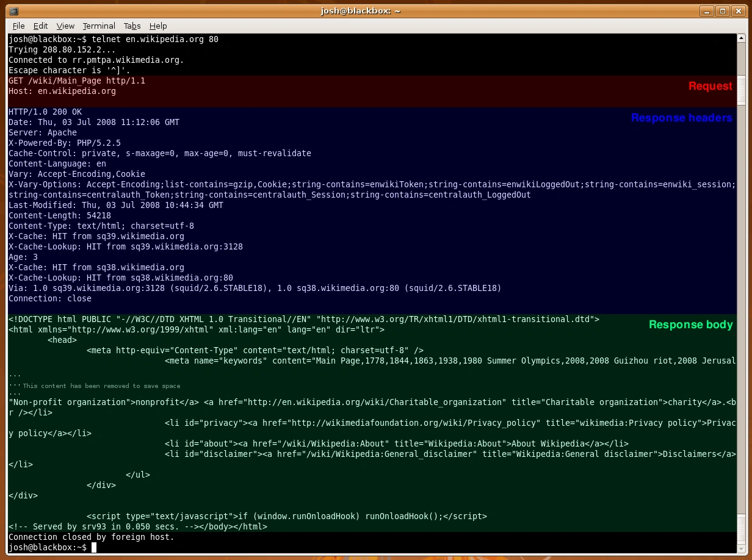Open the View menu
Screen dimensions: 752x560
[x=65, y=26]
